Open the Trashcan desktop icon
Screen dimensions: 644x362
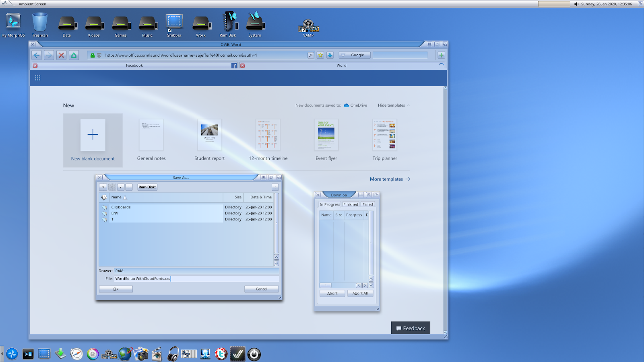click(40, 25)
